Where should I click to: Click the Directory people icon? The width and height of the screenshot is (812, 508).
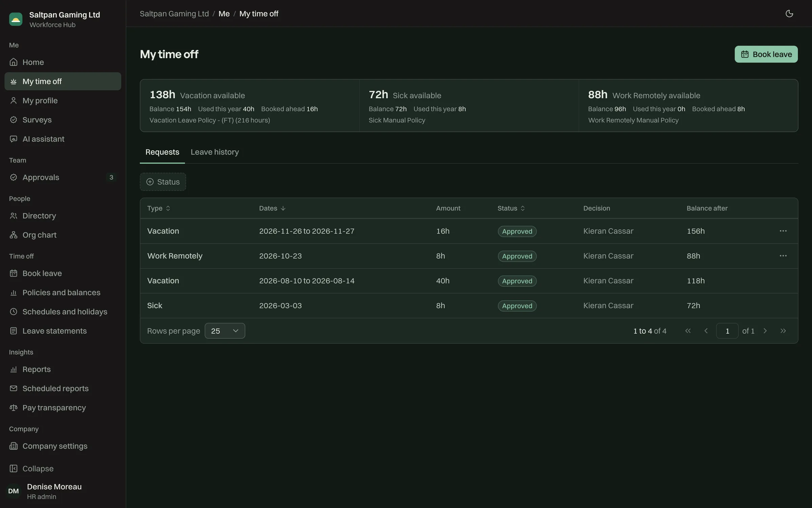tap(14, 216)
